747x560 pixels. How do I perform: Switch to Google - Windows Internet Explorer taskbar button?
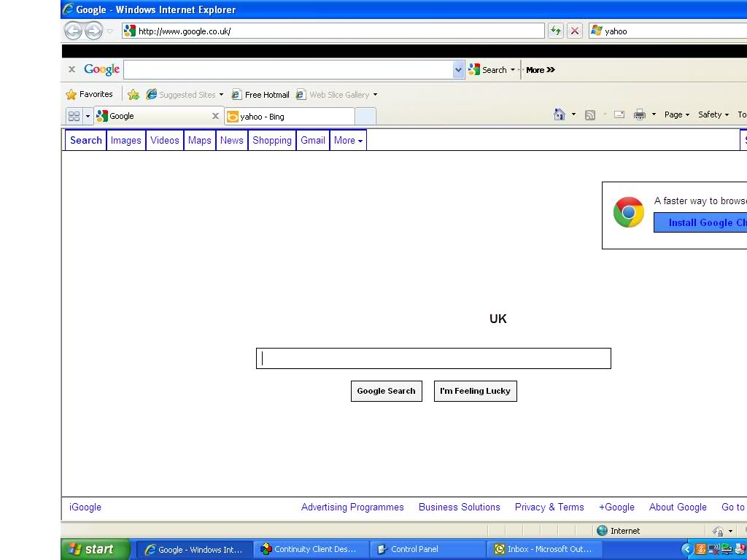tap(194, 550)
